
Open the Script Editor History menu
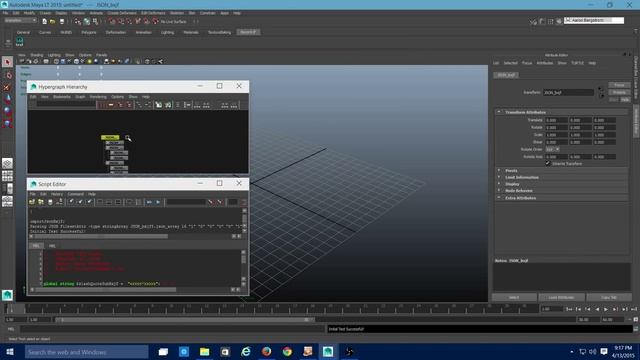57,194
